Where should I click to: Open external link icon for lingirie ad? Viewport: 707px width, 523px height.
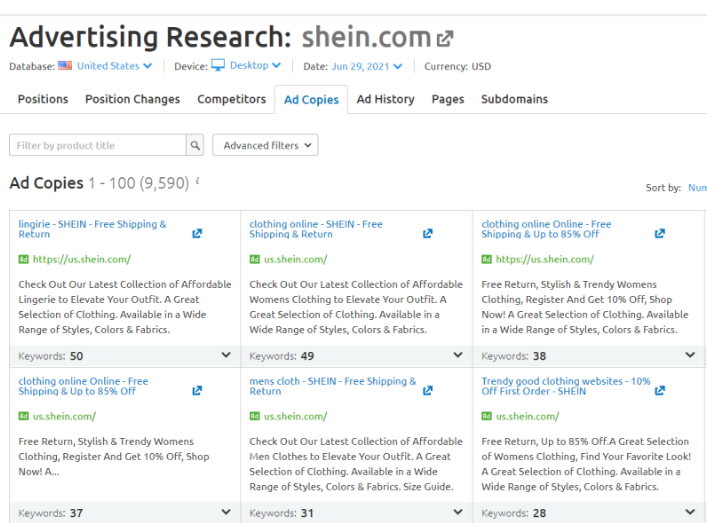(197, 234)
